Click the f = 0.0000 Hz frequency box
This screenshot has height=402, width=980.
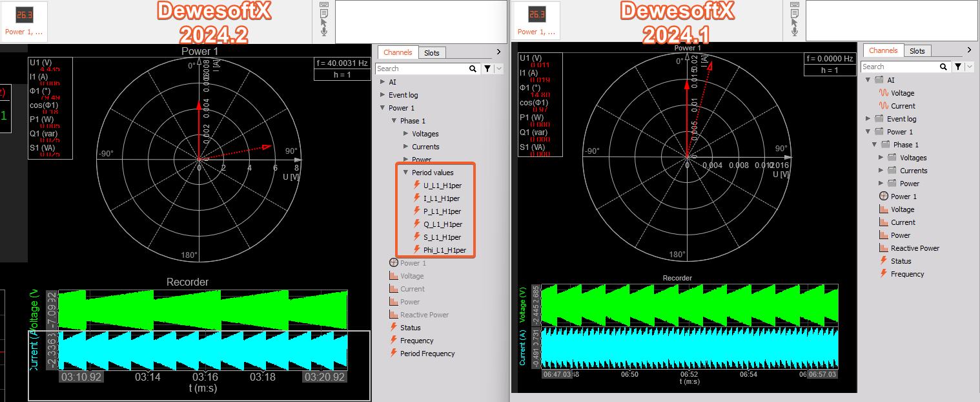coord(830,58)
